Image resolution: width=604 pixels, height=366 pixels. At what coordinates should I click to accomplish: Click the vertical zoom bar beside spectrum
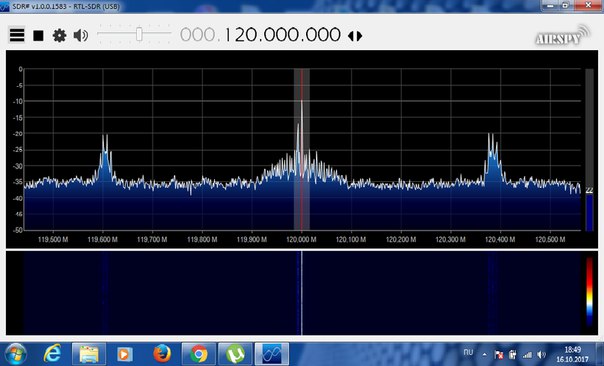pos(589,149)
